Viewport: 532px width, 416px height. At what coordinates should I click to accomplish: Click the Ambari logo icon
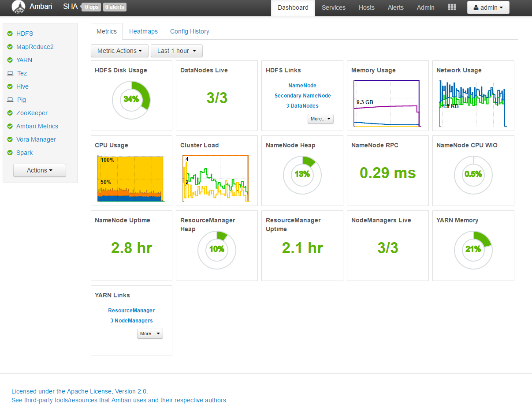[18, 7]
